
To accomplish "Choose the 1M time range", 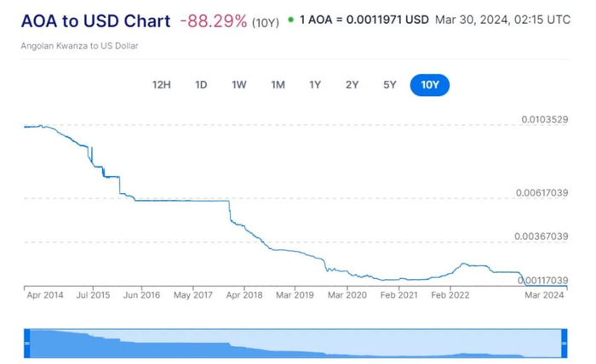I will pos(278,84).
